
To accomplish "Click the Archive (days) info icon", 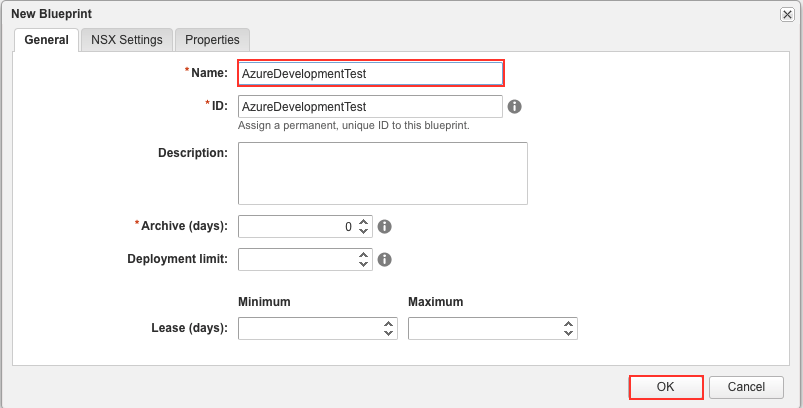I will pos(385,226).
